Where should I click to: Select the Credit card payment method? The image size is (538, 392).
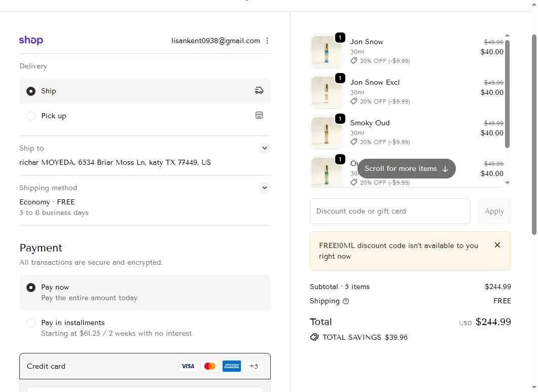(145, 366)
